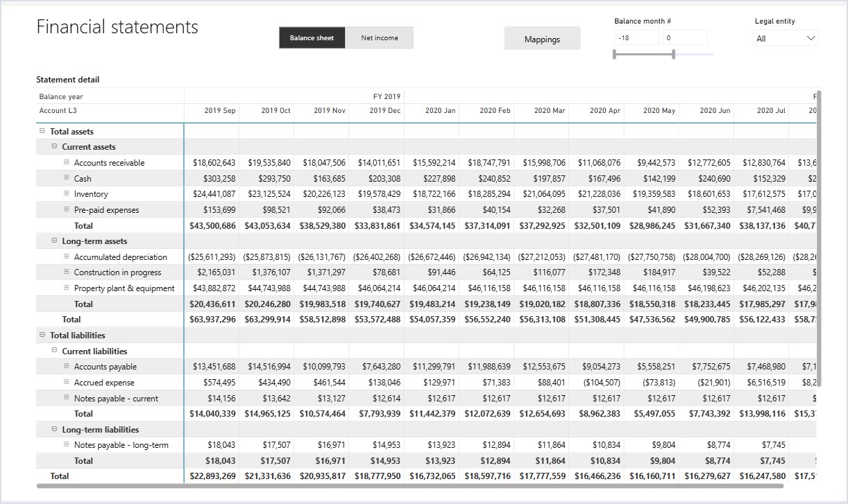Click Accumulated depreciation value ($25,611,293)
The height and width of the screenshot is (504, 848).
[212, 257]
